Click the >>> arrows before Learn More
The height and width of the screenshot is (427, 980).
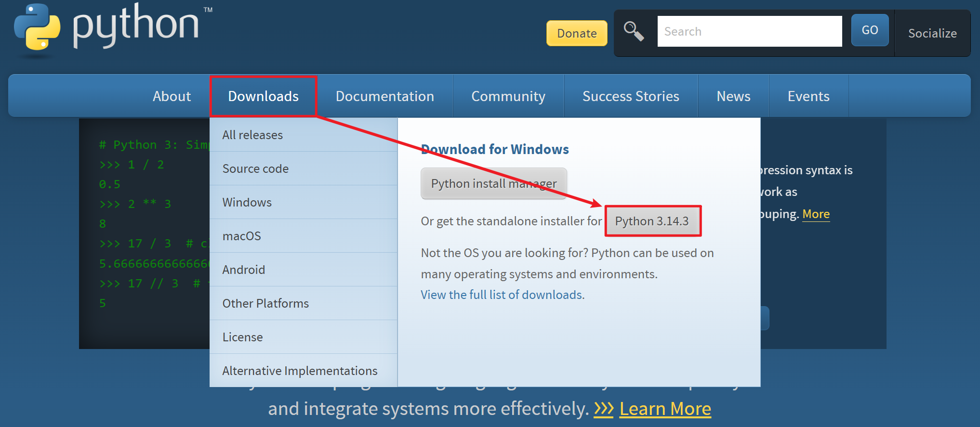603,409
